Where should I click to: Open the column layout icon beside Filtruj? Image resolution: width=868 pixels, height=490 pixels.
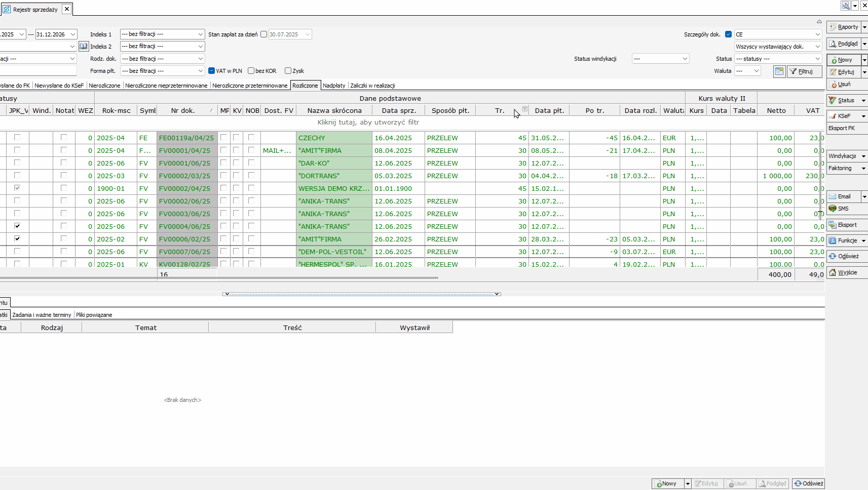779,71
